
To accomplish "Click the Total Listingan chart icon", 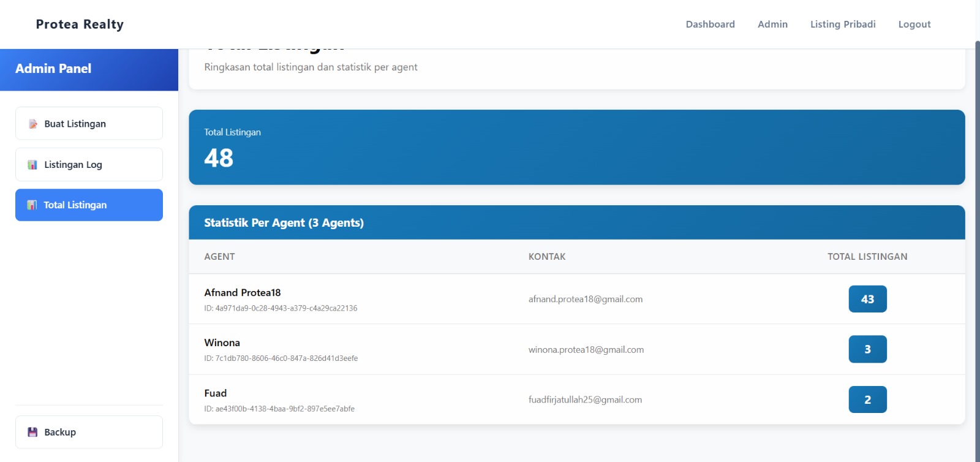I will tap(32, 205).
